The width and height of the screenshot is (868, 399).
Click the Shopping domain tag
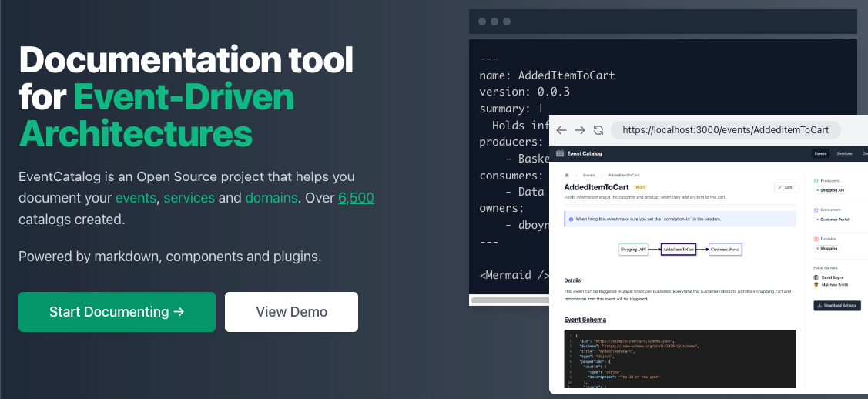[x=826, y=249]
